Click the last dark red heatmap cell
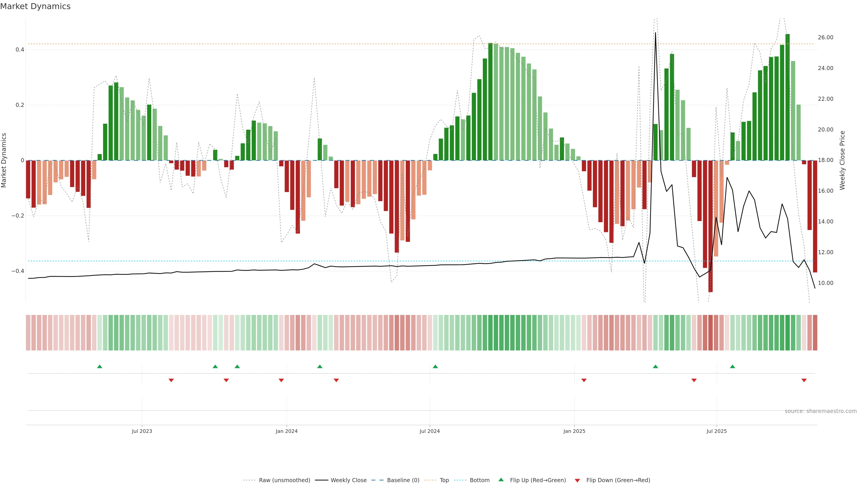The width and height of the screenshot is (868, 488). pyautogui.click(x=815, y=332)
